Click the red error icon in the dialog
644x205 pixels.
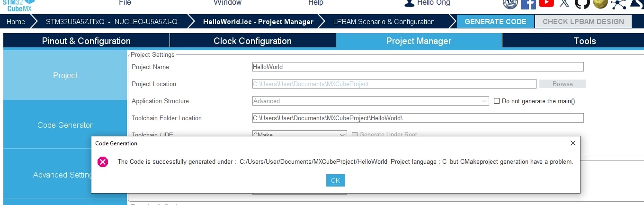tap(103, 162)
